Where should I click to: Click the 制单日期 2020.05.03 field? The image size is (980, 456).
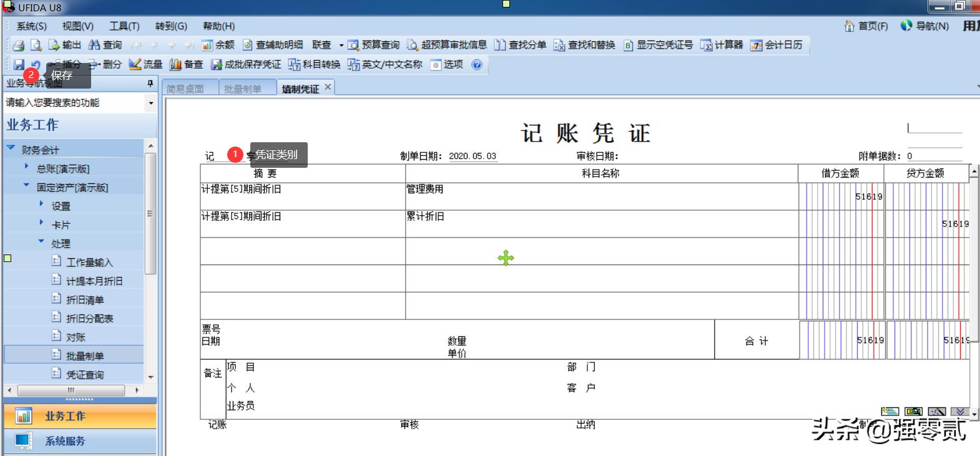point(473,156)
